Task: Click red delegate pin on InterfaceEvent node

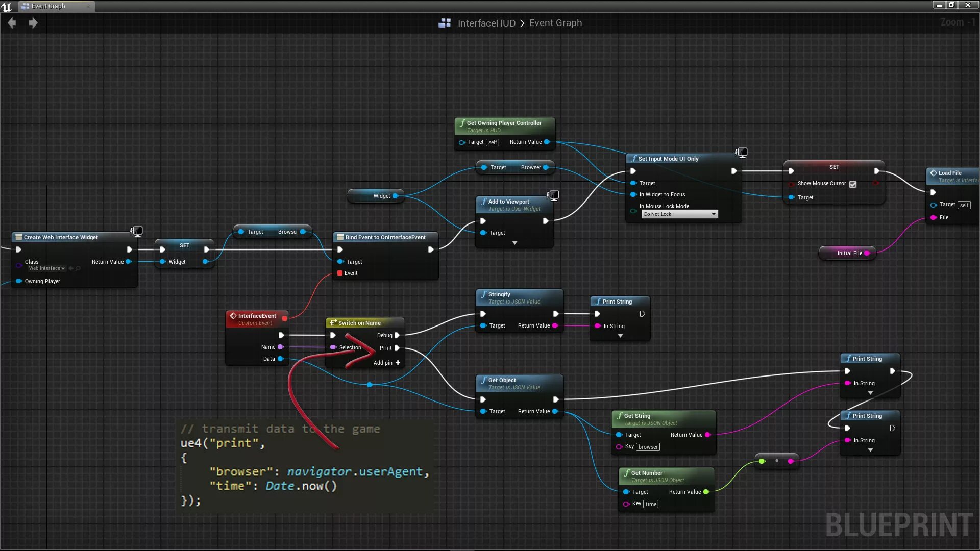Action: (285, 318)
